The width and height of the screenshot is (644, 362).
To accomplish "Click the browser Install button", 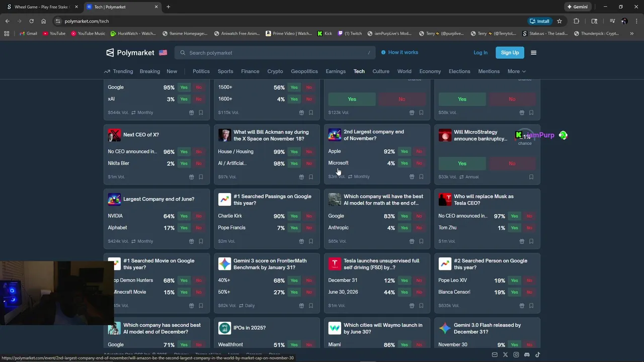I will pyautogui.click(x=539, y=21).
